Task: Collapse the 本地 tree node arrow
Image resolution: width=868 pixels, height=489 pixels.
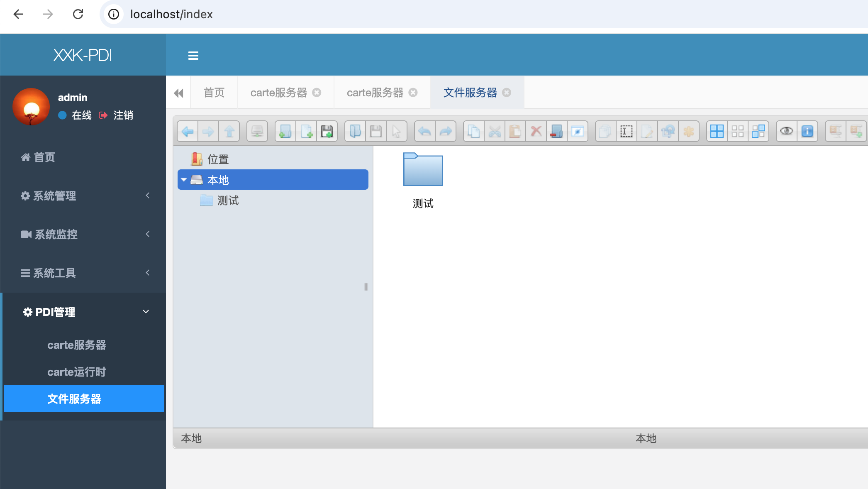Action: point(184,180)
